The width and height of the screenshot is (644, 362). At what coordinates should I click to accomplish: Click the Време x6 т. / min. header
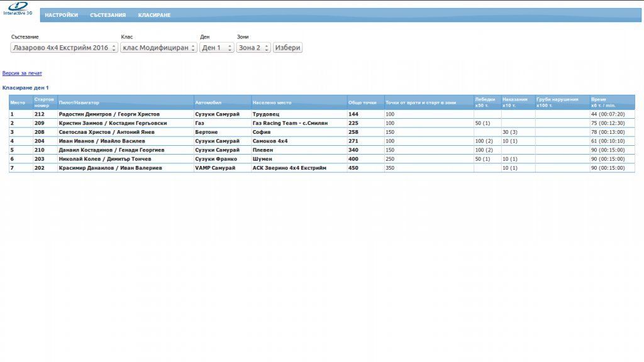612,102
